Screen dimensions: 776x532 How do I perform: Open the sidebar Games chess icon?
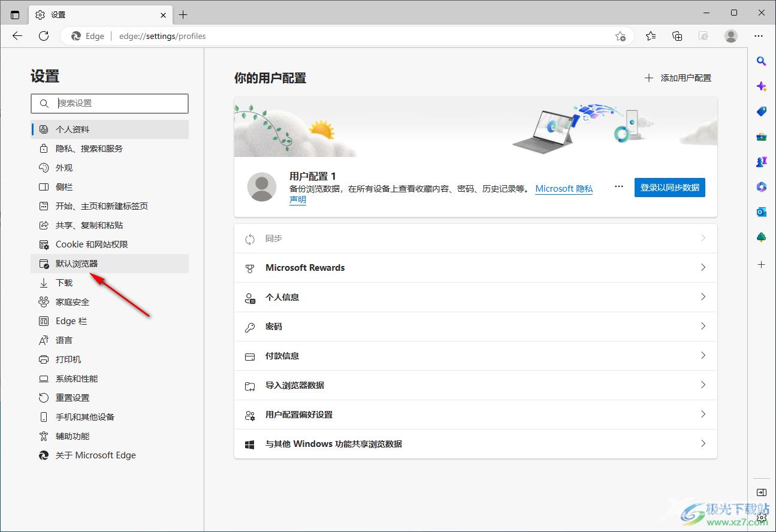[762, 162]
